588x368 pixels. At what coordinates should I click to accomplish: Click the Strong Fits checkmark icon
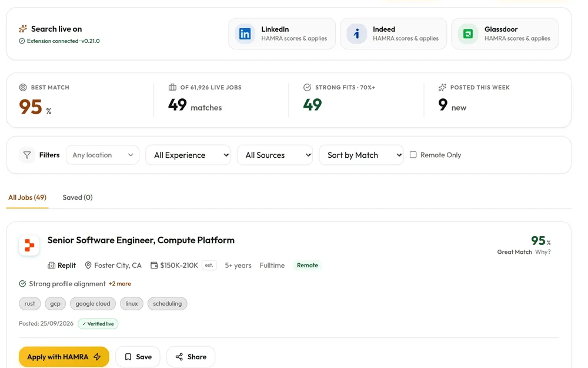point(307,88)
